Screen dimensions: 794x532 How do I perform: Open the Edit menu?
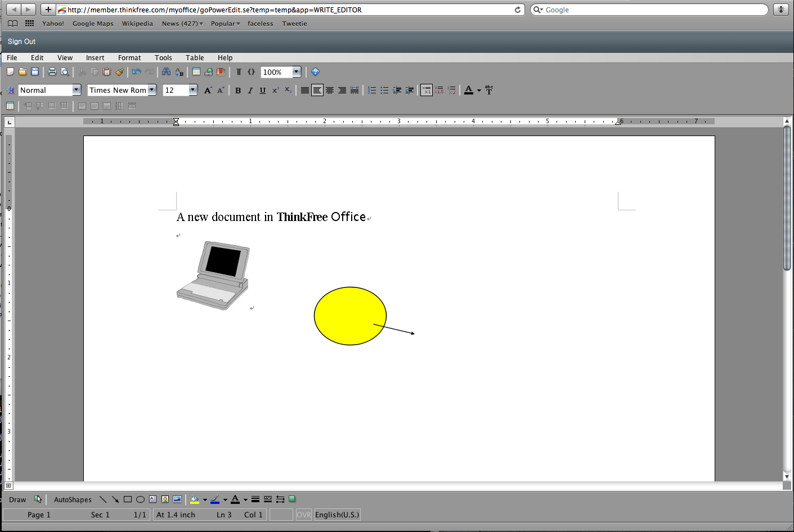(x=37, y=57)
